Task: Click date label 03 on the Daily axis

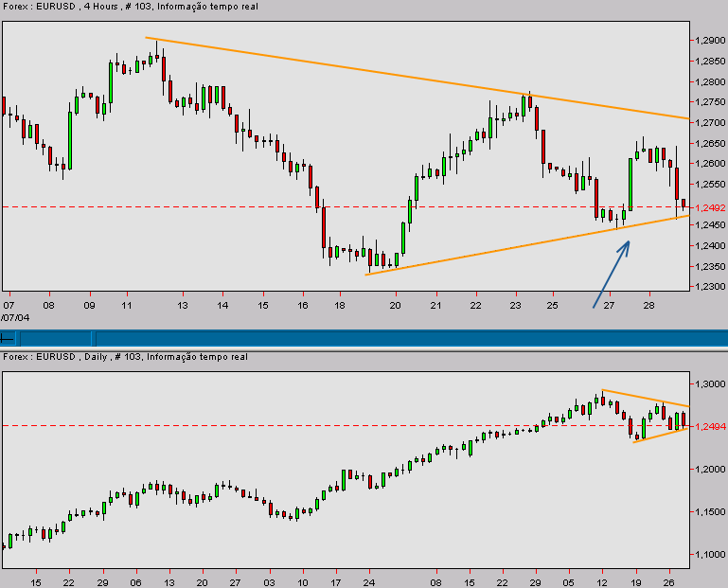Action: tap(269, 582)
